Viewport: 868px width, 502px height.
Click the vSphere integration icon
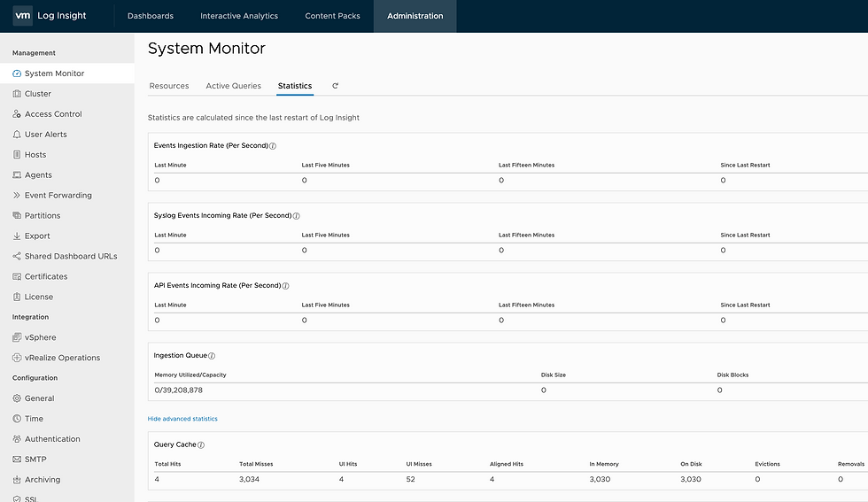pyautogui.click(x=17, y=337)
